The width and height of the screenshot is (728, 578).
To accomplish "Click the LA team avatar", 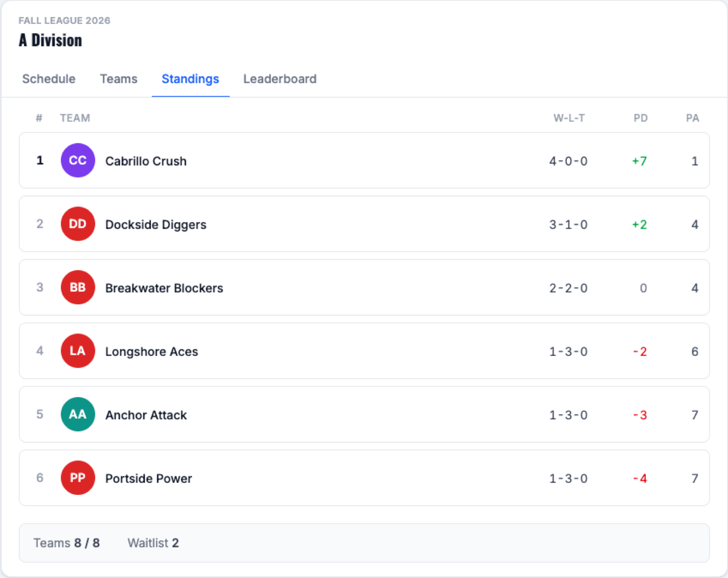I will [78, 351].
